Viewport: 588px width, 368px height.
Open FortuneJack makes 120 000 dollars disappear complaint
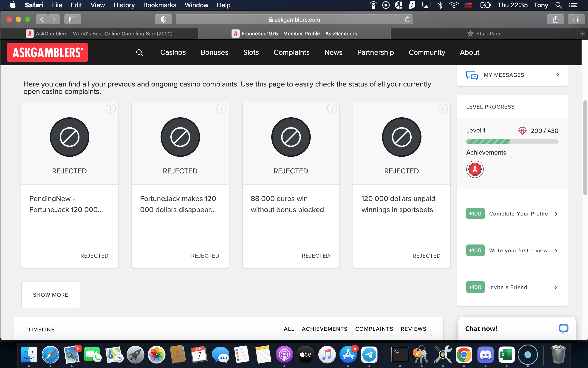(178, 204)
